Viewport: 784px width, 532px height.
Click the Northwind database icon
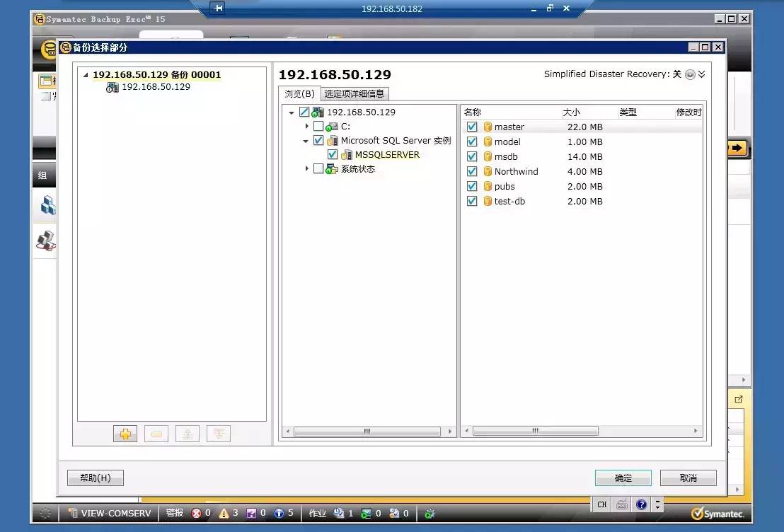[488, 171]
